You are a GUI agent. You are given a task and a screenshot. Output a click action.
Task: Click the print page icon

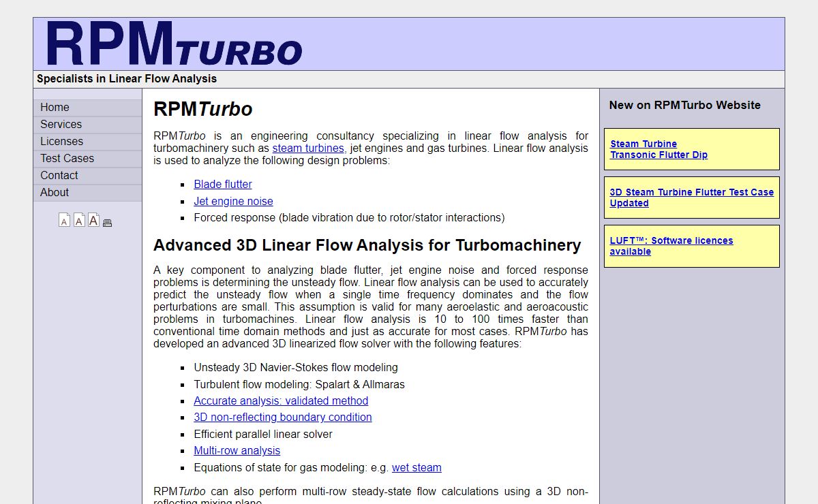click(107, 223)
